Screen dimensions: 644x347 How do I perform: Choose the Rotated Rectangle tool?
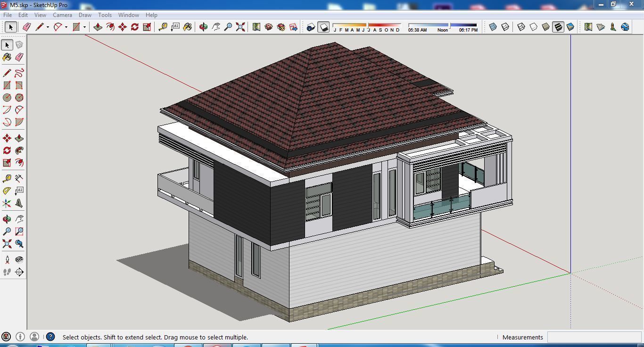[19, 85]
